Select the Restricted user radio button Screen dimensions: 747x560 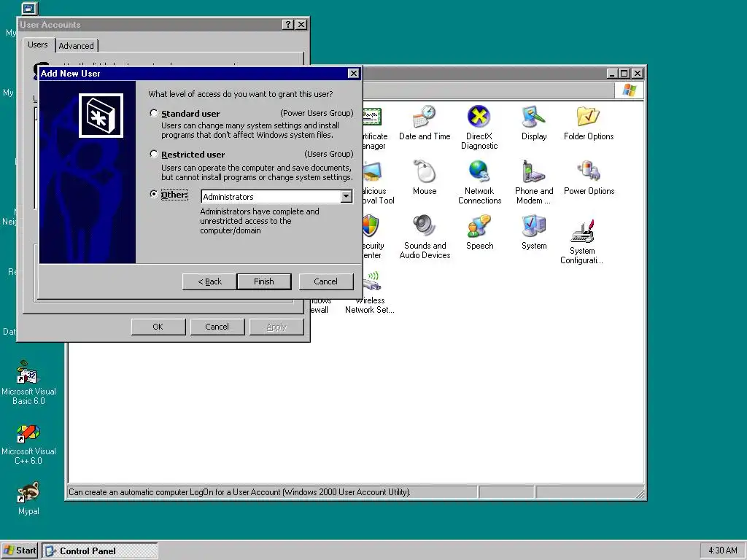click(153, 154)
